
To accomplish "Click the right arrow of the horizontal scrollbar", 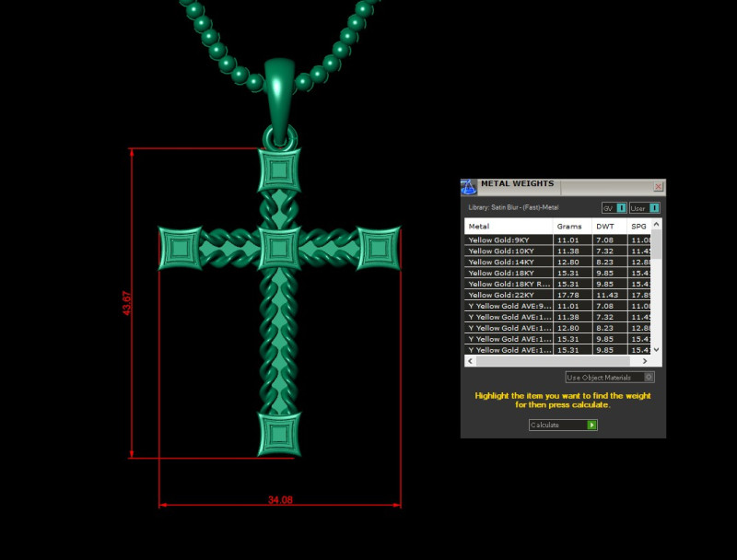I will tap(647, 363).
